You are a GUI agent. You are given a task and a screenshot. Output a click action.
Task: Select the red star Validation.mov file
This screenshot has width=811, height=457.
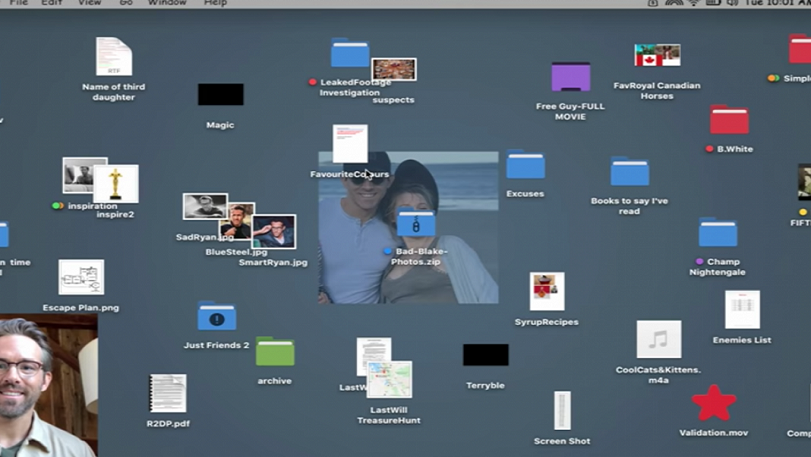click(x=714, y=403)
